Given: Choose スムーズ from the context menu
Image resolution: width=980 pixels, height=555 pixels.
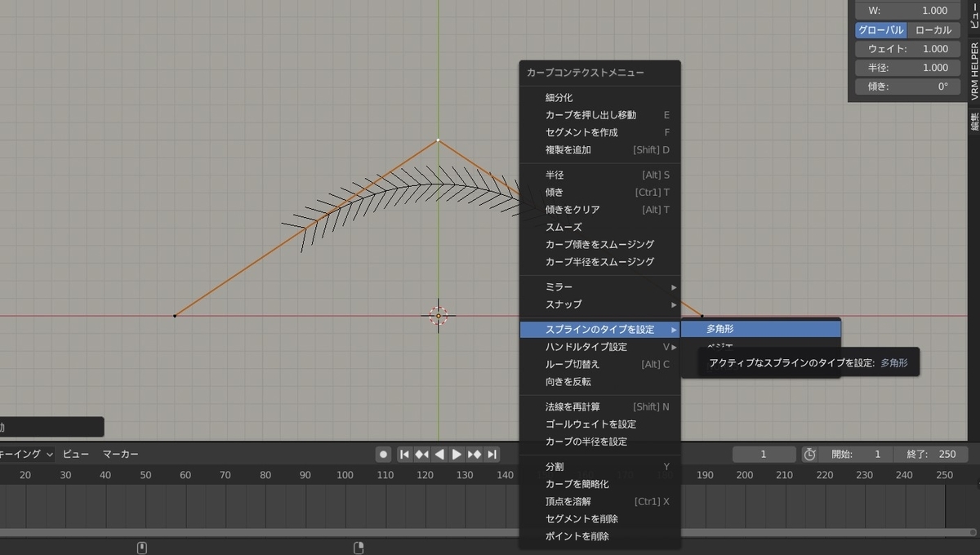Looking at the screenshot, I should click(x=600, y=227).
